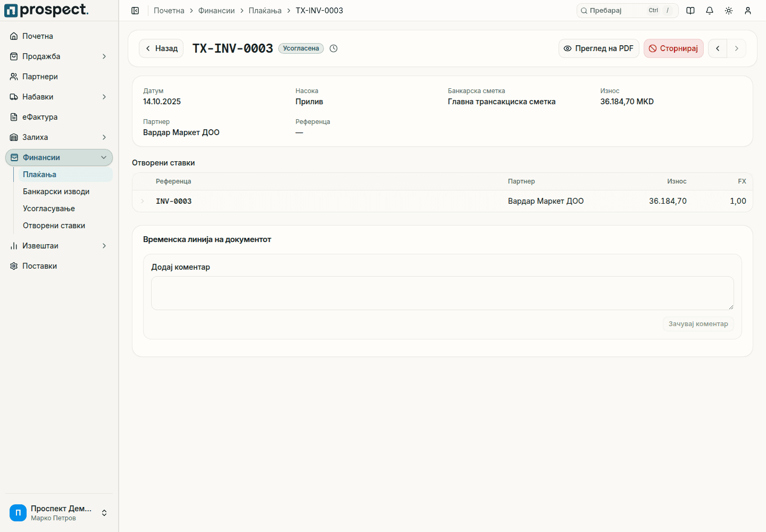766x532 pixels.
Task: Open the company switcher dropdown
Action: point(59,513)
